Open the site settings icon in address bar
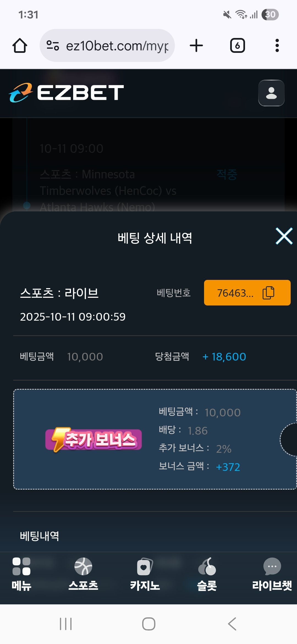 [x=53, y=45]
